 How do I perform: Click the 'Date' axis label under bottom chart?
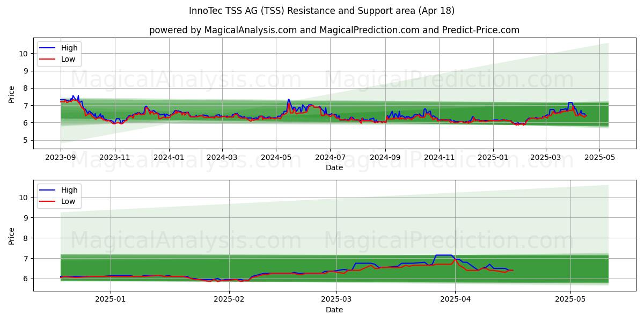click(334, 310)
